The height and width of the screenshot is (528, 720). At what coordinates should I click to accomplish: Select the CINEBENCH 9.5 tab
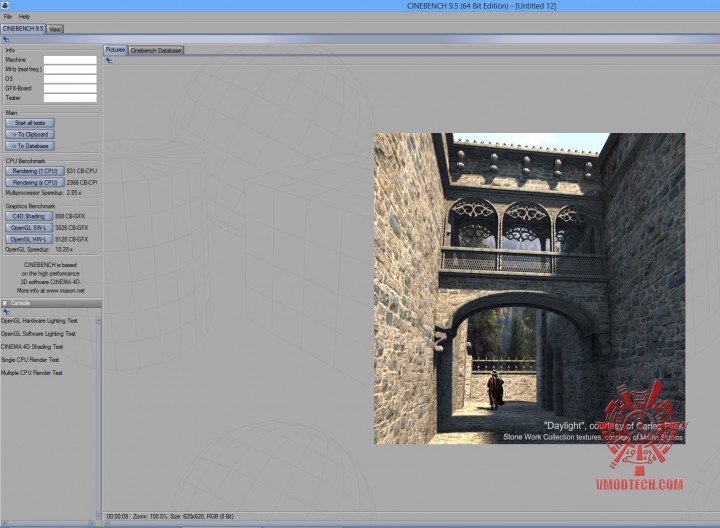23,28
